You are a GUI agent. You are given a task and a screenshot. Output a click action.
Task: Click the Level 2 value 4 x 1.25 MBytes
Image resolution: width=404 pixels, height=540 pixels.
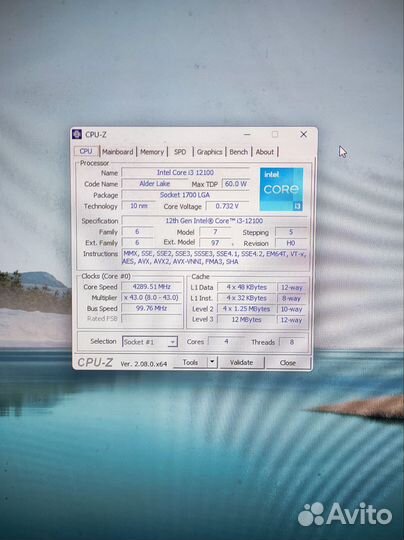247,309
